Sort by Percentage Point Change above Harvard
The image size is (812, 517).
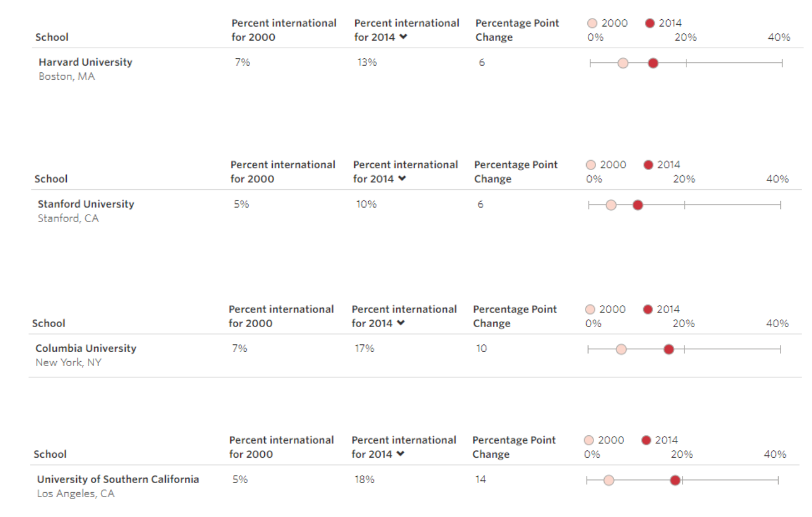517,30
